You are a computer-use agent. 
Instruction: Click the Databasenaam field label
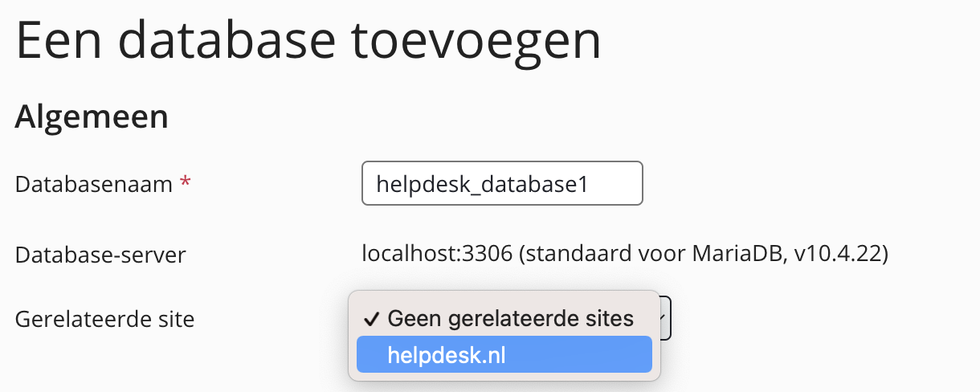pyautogui.click(x=94, y=184)
